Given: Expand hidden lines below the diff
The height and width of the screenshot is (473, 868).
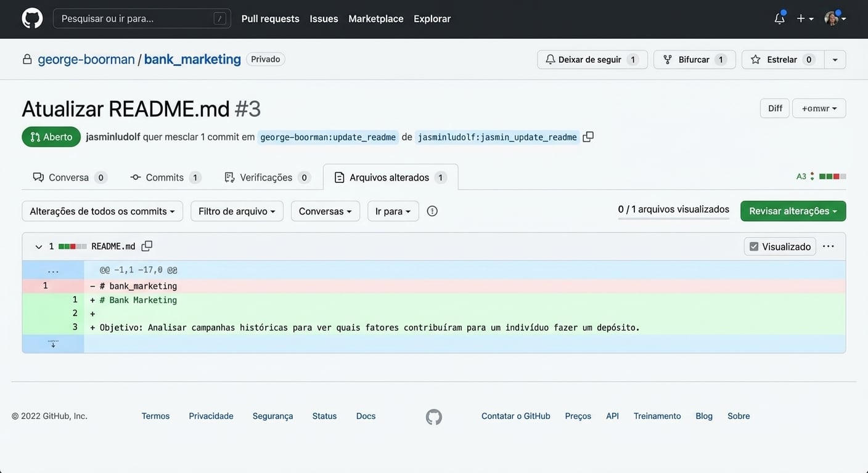Looking at the screenshot, I should click(53, 344).
